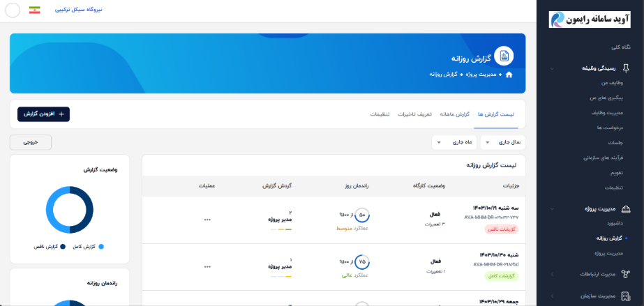644x306 pixels.
Task: Click گزارش روزانه in the breadcrumb
Action: [x=443, y=75]
